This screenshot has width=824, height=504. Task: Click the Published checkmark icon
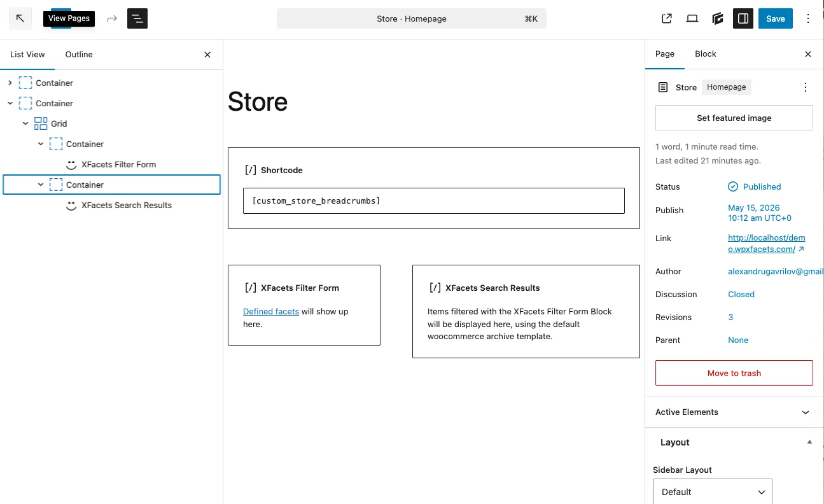(x=733, y=186)
